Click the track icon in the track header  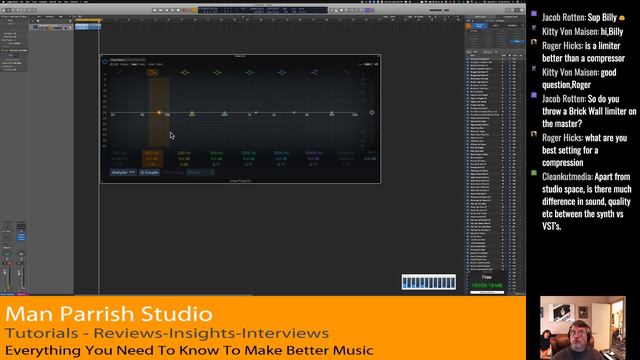point(36,27)
